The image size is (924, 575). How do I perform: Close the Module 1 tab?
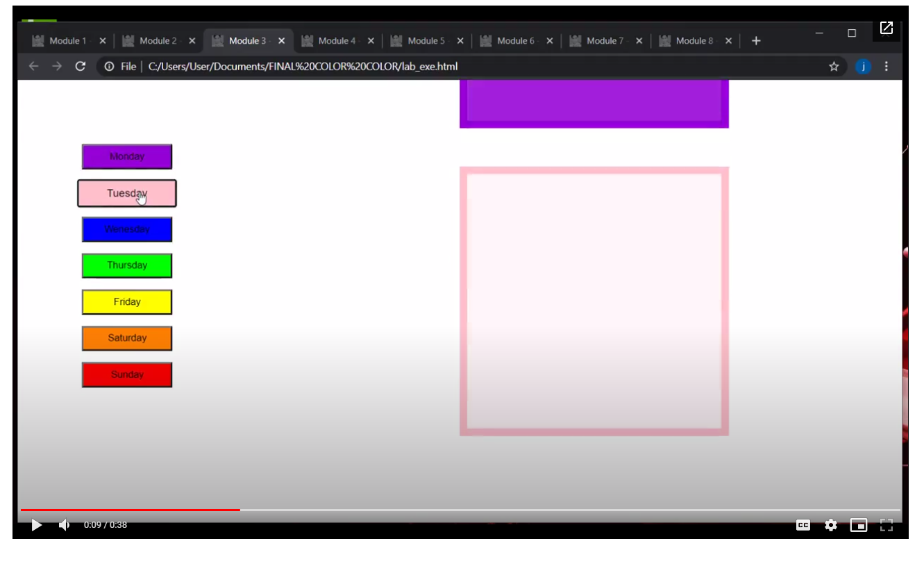(x=103, y=41)
